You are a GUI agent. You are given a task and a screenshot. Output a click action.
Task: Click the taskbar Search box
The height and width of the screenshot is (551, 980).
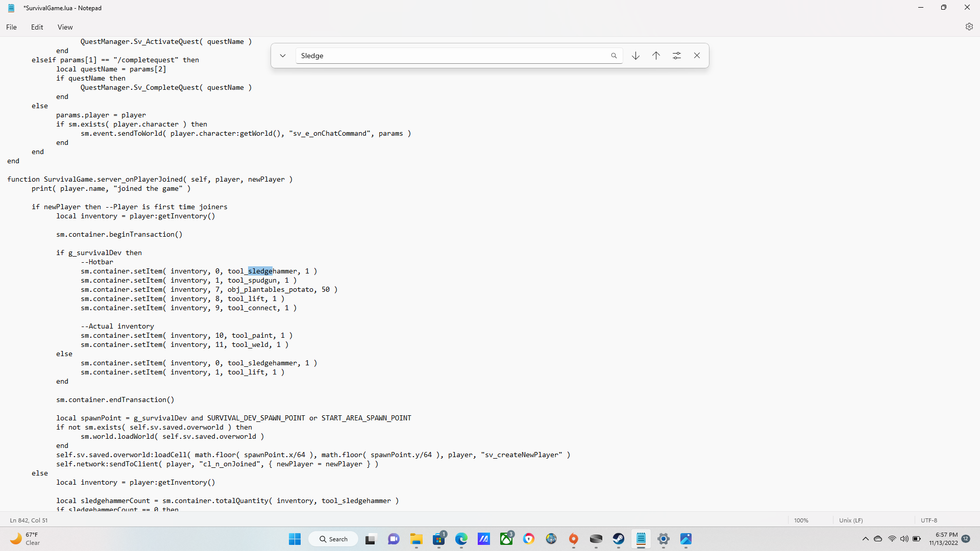click(333, 539)
